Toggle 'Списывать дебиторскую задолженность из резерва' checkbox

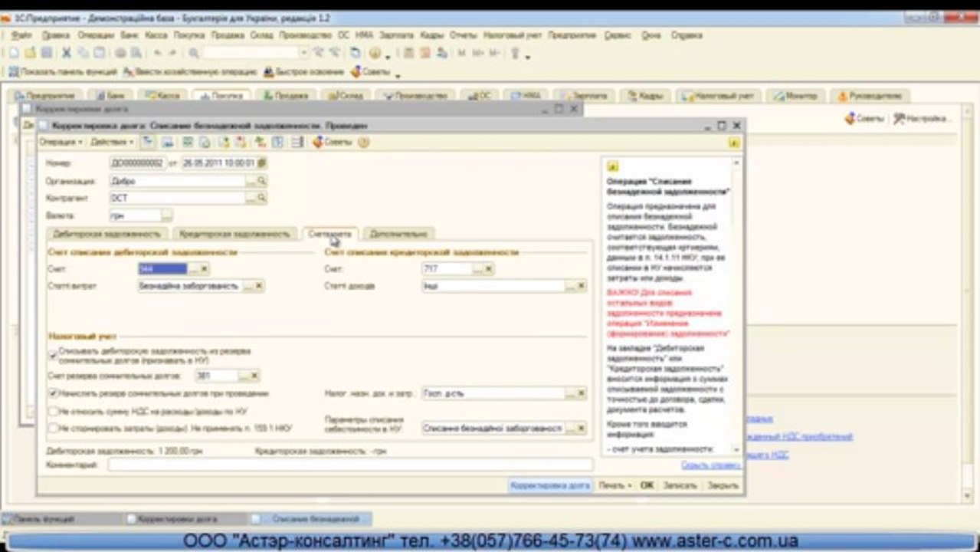coord(53,355)
